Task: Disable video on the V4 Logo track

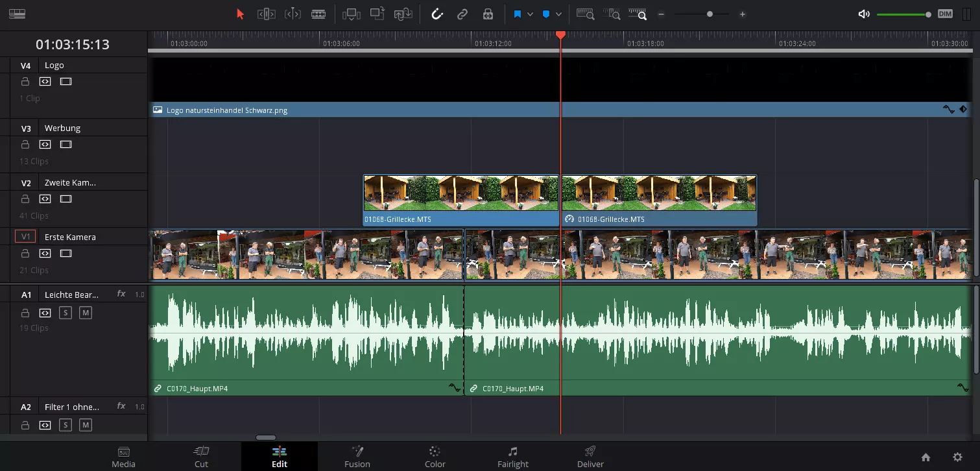Action: click(66, 82)
